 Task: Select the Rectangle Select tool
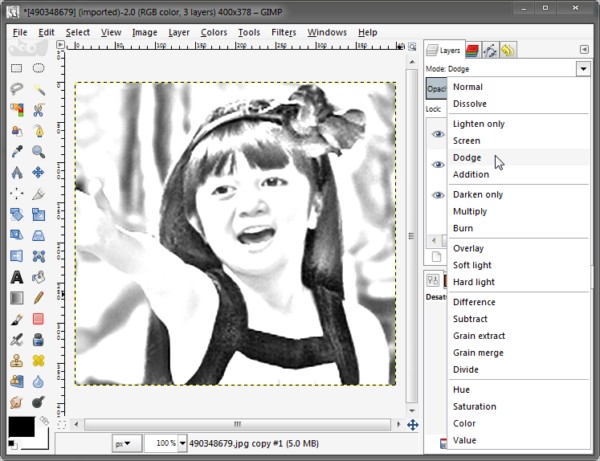click(17, 68)
